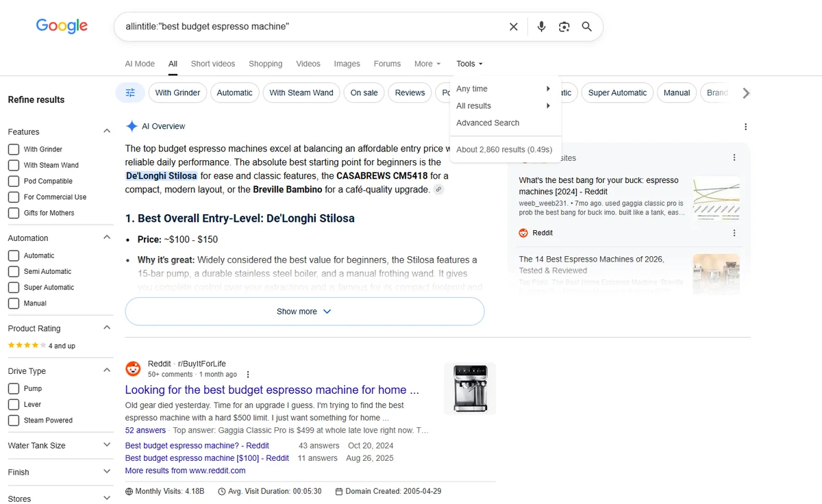The height and width of the screenshot is (504, 822).
Task: Expand AI Overview with Show more
Action: [x=304, y=312]
